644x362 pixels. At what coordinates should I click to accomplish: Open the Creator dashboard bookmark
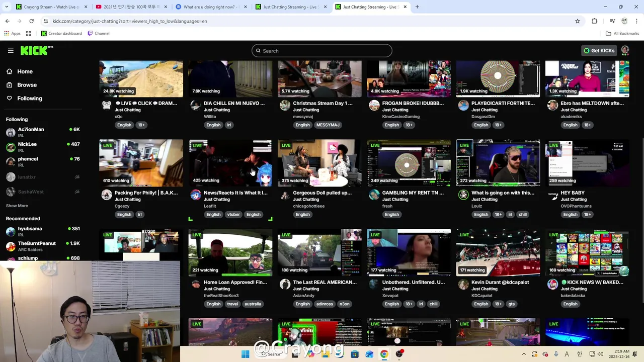(61, 34)
